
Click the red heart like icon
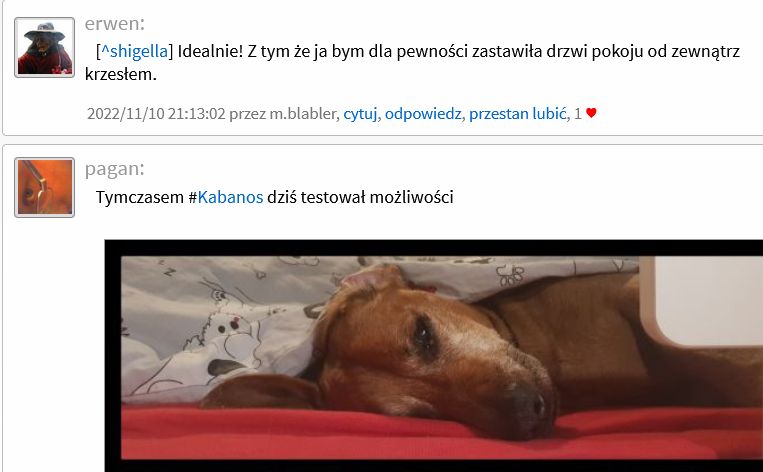[x=591, y=113]
